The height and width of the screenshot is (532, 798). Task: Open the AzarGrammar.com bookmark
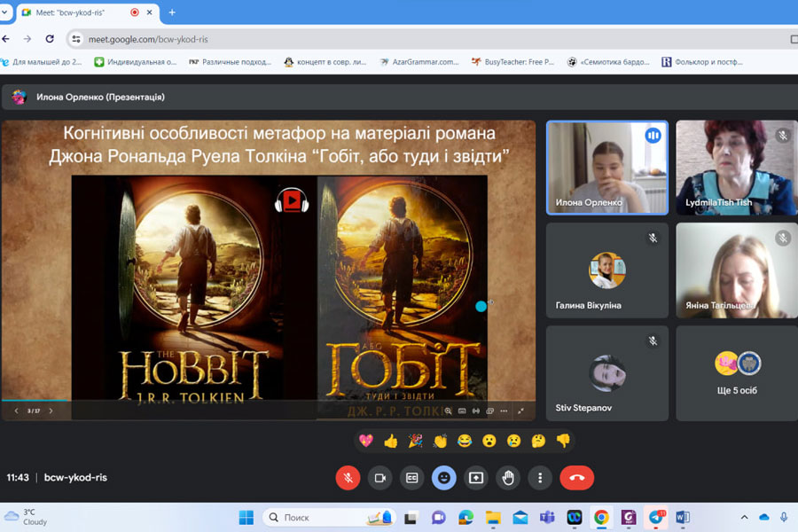pos(419,62)
